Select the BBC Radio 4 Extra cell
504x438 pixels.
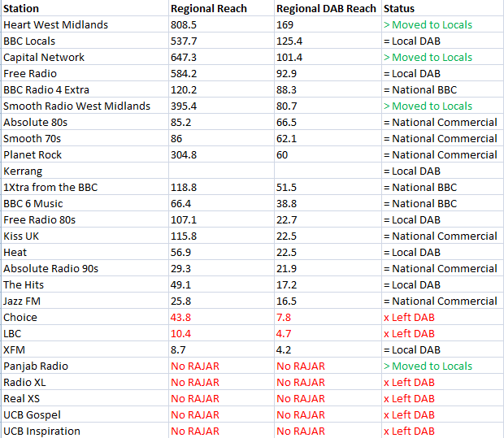click(85, 89)
